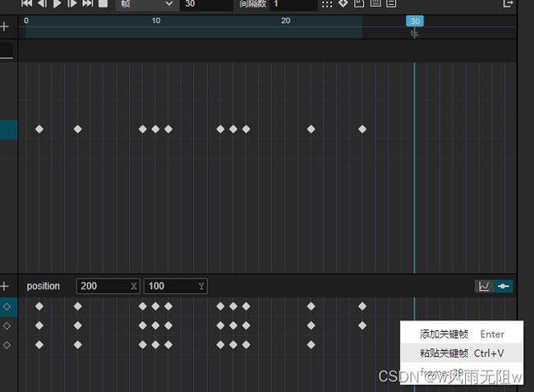Stop the animation playback
Screen dimensions: 534x392
[103, 3]
